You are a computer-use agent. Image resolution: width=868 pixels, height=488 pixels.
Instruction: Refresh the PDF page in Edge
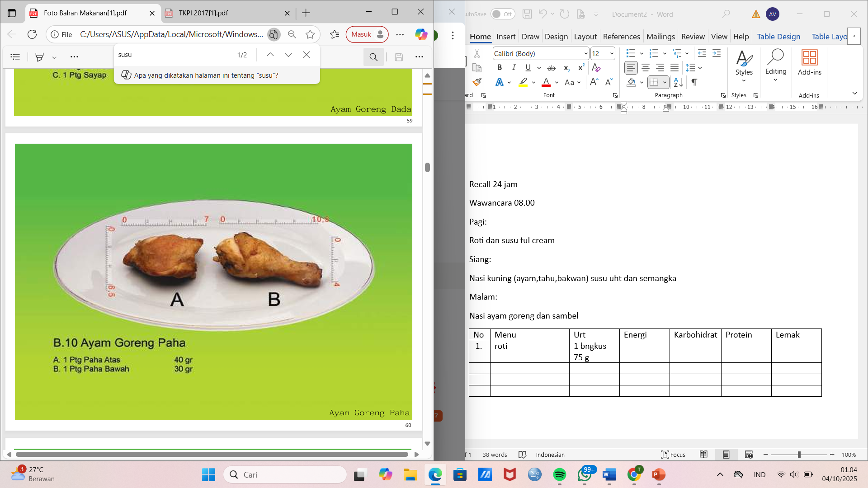(32, 34)
